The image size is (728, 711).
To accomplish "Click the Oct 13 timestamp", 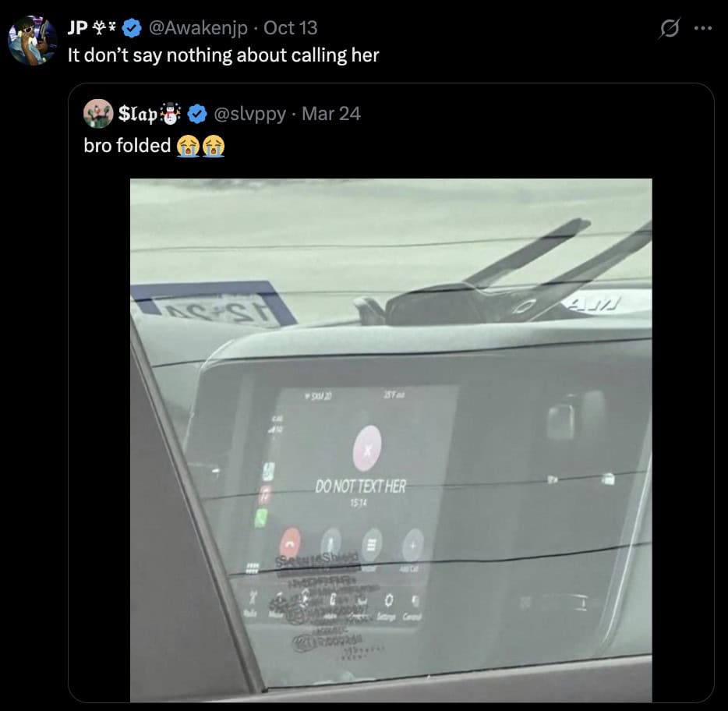I will pyautogui.click(x=291, y=28).
